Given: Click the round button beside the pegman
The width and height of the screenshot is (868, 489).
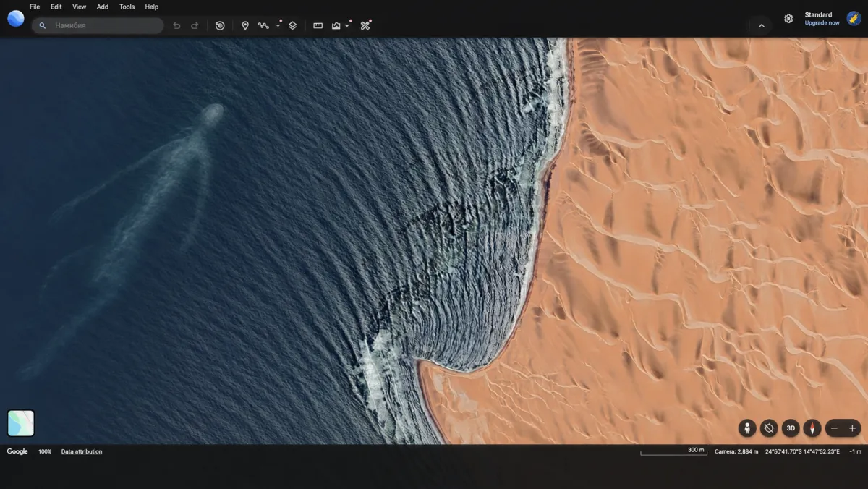Looking at the screenshot, I should pos(769,428).
